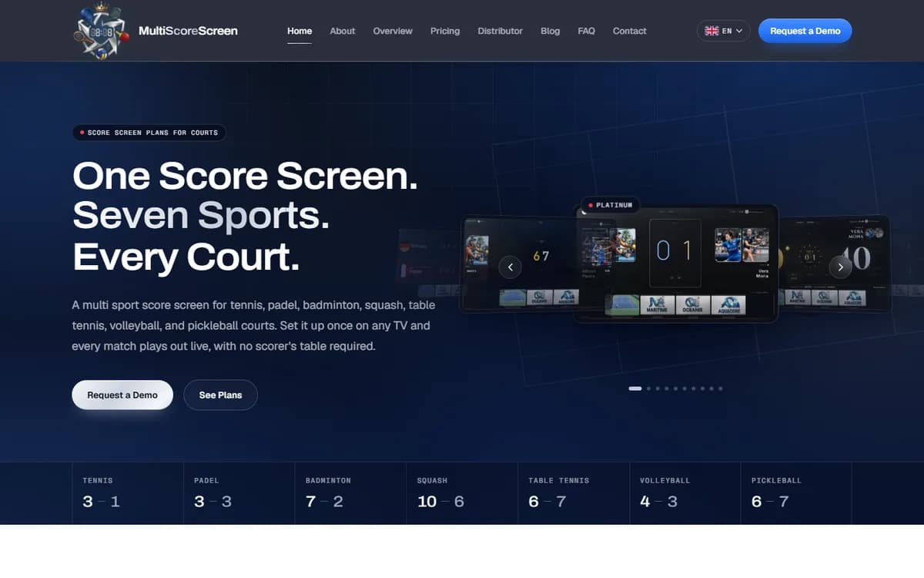
Task: Go to the Home menu item
Action: point(300,31)
